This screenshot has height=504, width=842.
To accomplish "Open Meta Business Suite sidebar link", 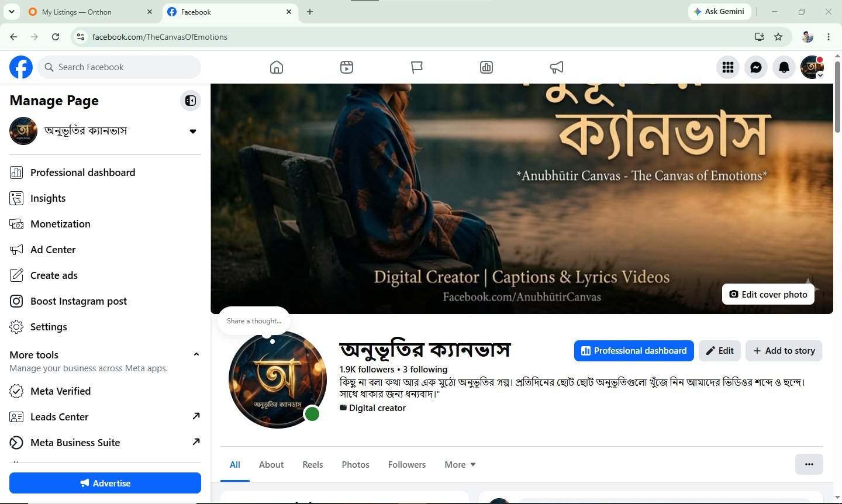I will tap(105, 443).
